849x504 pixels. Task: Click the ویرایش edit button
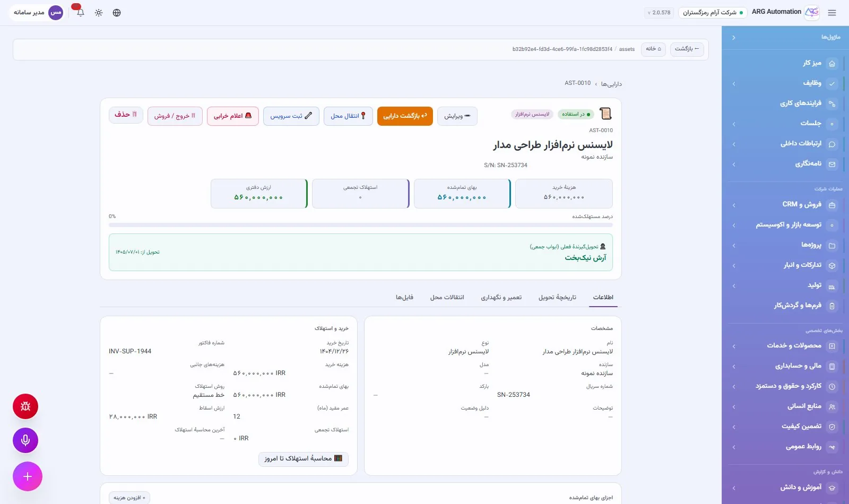coord(457,116)
